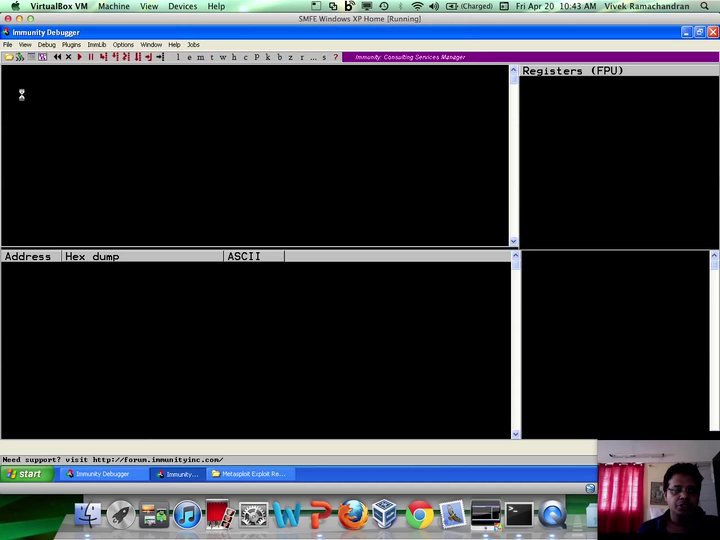Click the dump pane scroll up arrow
This screenshot has width=720, height=540.
tap(515, 255)
